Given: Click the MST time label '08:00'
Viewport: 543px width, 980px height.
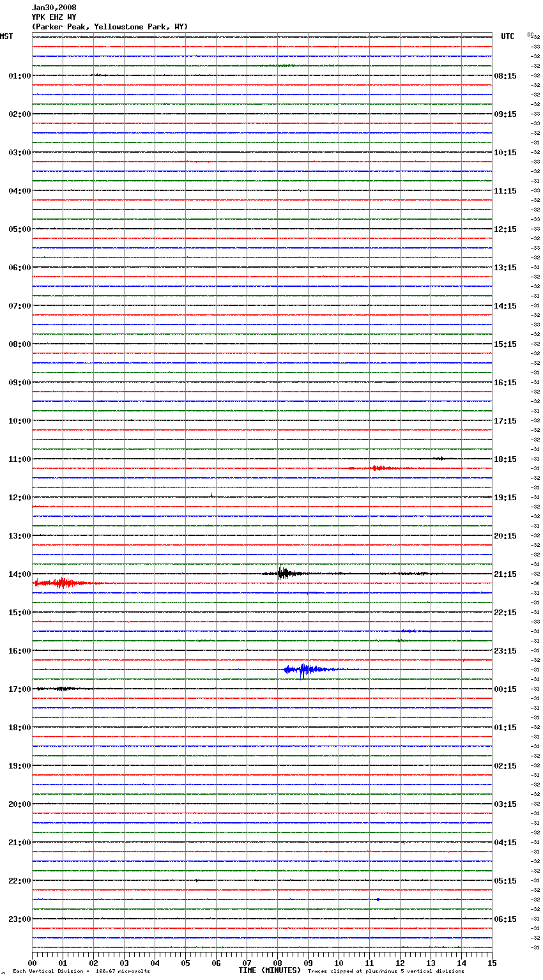Looking at the screenshot, I should (19, 344).
